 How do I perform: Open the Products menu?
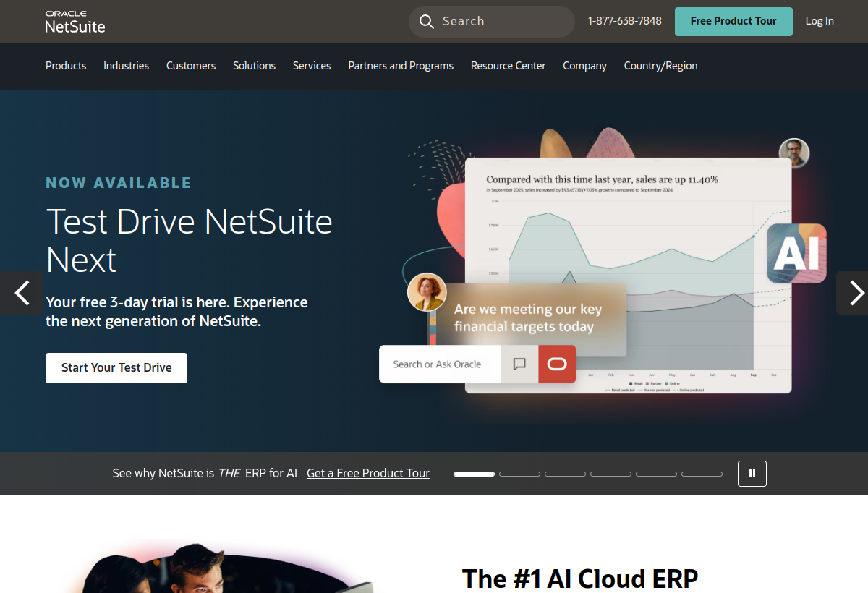66,66
